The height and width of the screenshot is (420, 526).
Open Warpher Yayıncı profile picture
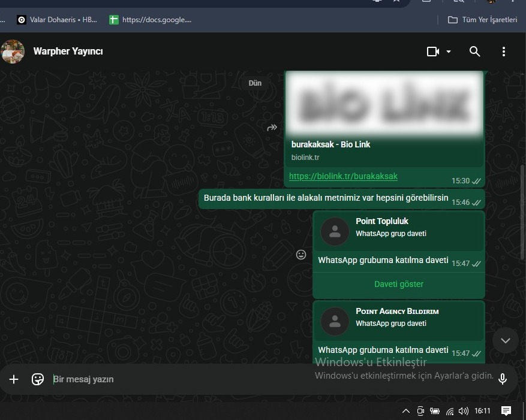point(13,52)
